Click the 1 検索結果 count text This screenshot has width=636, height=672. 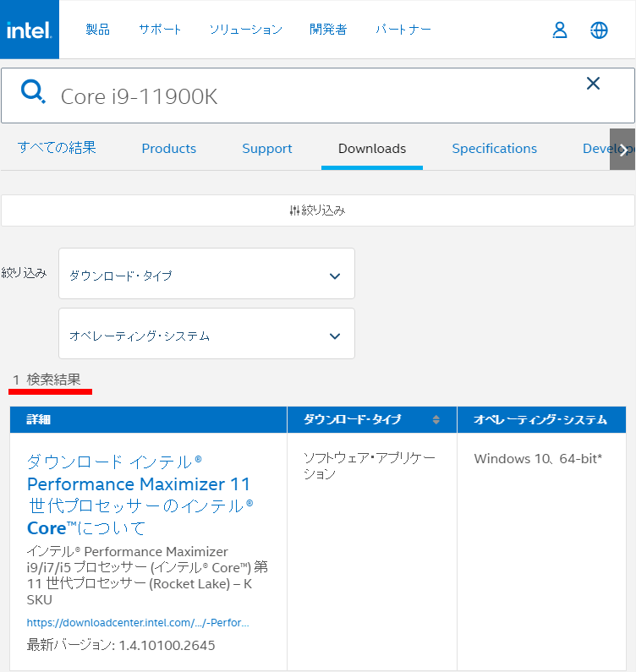[x=47, y=380]
